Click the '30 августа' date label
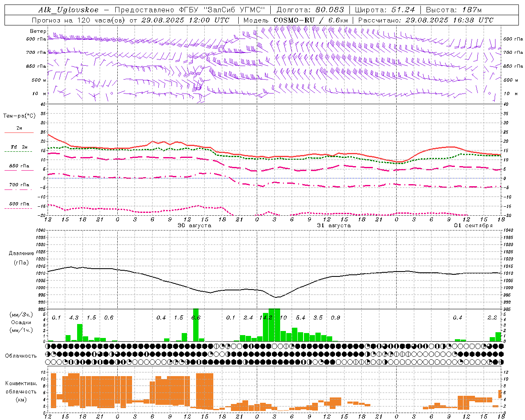This screenshot has width=525, height=420. coord(194,226)
